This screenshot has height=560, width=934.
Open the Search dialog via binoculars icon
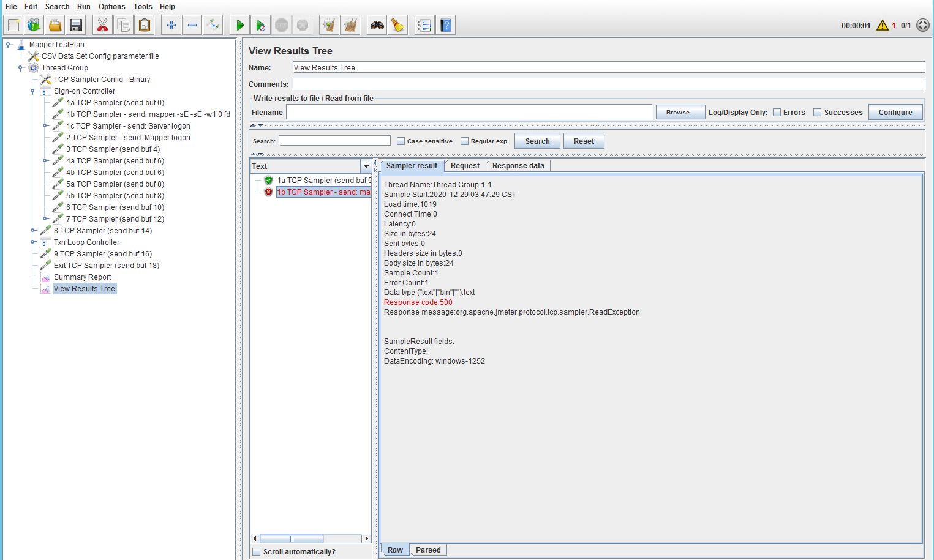click(377, 25)
